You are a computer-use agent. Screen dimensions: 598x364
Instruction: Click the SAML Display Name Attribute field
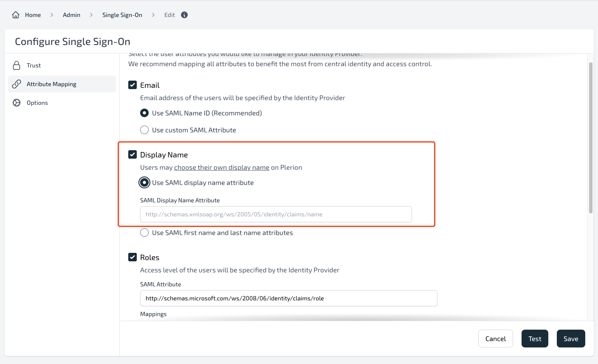[x=276, y=214]
